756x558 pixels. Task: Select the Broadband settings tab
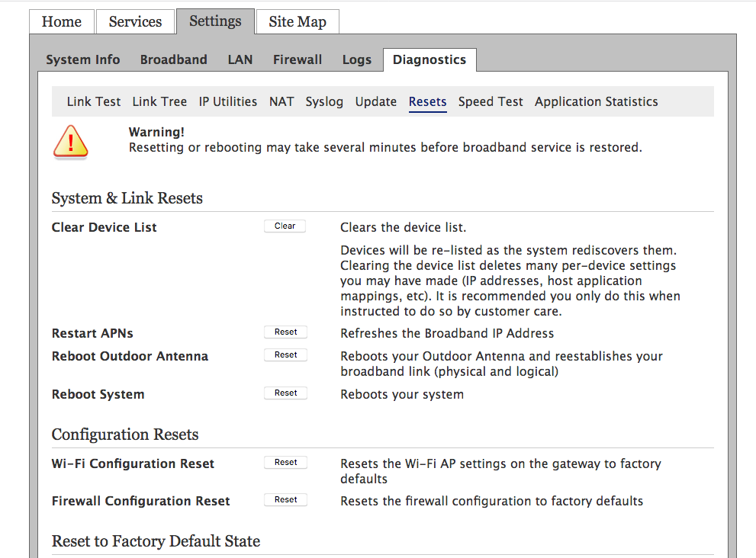point(173,59)
